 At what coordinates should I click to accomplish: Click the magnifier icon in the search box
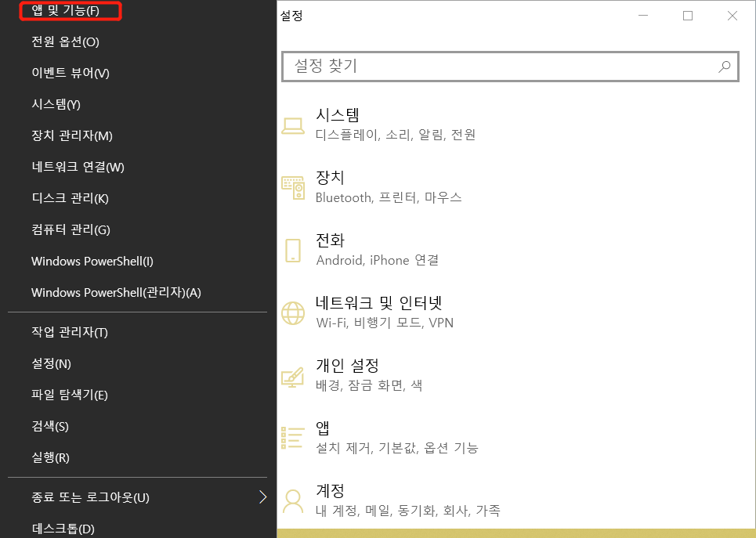click(724, 67)
